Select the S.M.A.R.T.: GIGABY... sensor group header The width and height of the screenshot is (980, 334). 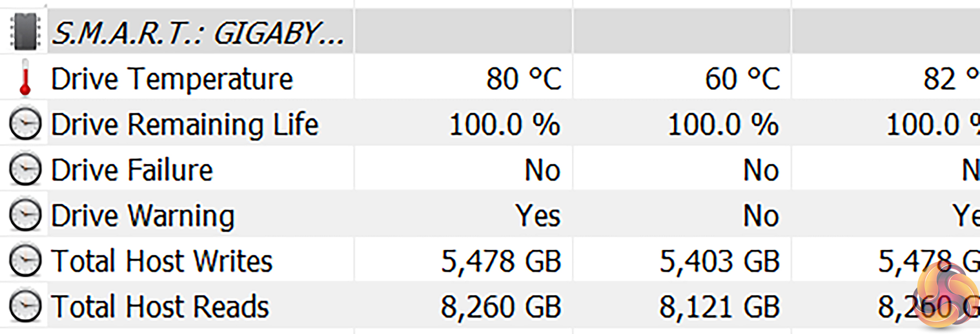[x=197, y=33]
